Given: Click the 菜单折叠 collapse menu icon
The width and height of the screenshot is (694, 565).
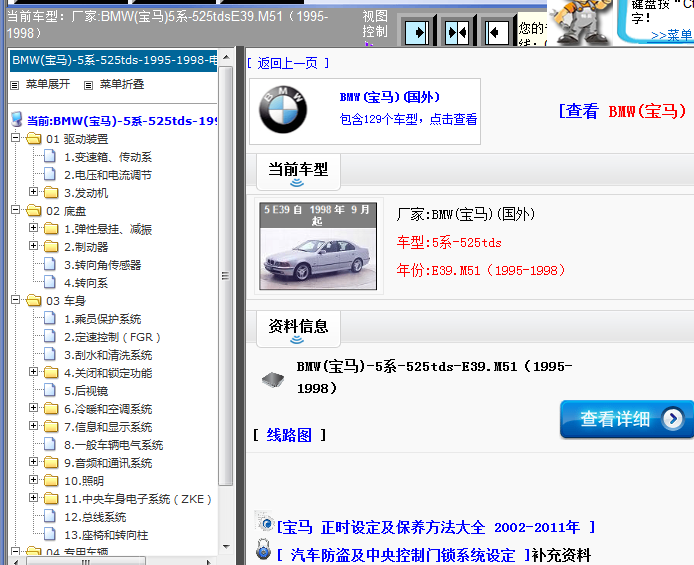Looking at the screenshot, I should click(x=89, y=85).
